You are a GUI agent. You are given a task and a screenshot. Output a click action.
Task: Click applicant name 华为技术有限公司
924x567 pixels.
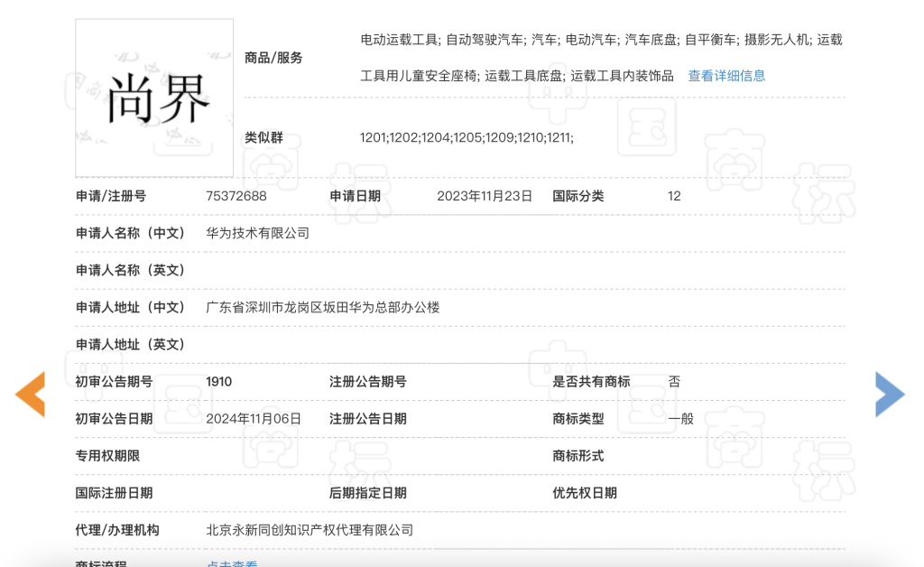(x=257, y=233)
